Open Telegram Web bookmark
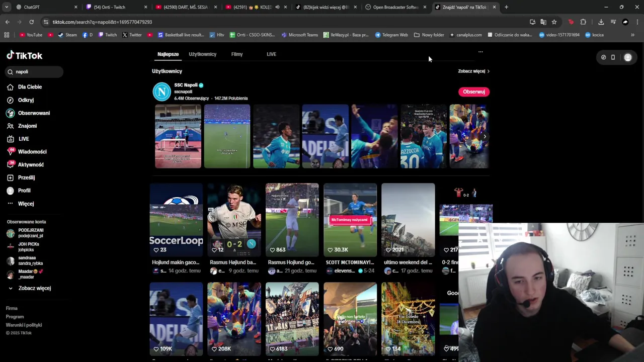644x362 pixels. pyautogui.click(x=391, y=35)
